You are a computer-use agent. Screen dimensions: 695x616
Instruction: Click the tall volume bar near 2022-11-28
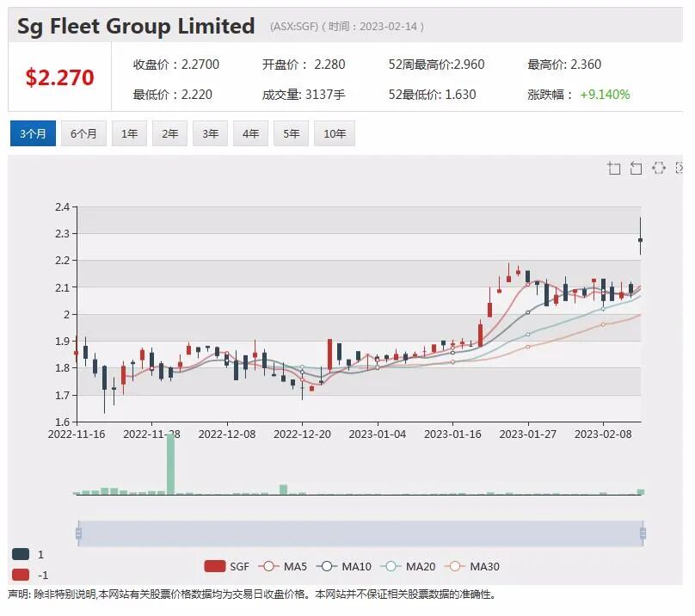point(170,464)
